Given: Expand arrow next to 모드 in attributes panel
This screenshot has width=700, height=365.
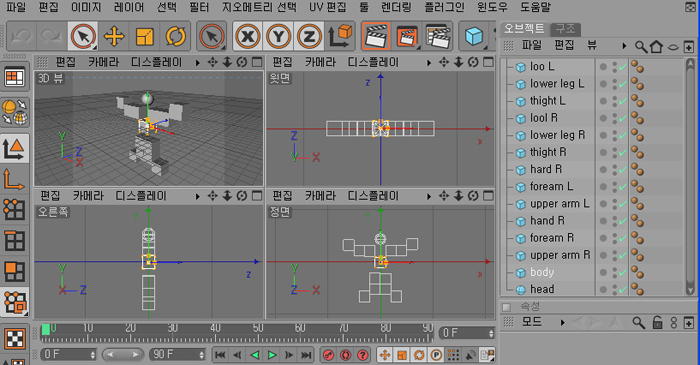Looking at the screenshot, I should (562, 322).
